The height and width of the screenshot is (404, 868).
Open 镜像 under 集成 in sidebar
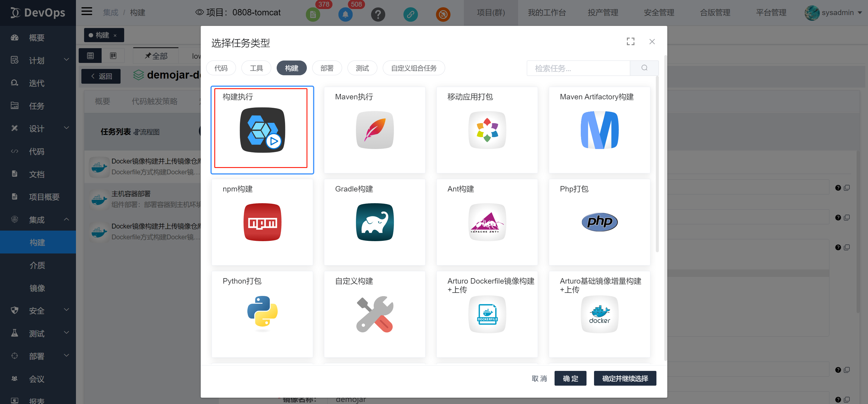point(38,288)
